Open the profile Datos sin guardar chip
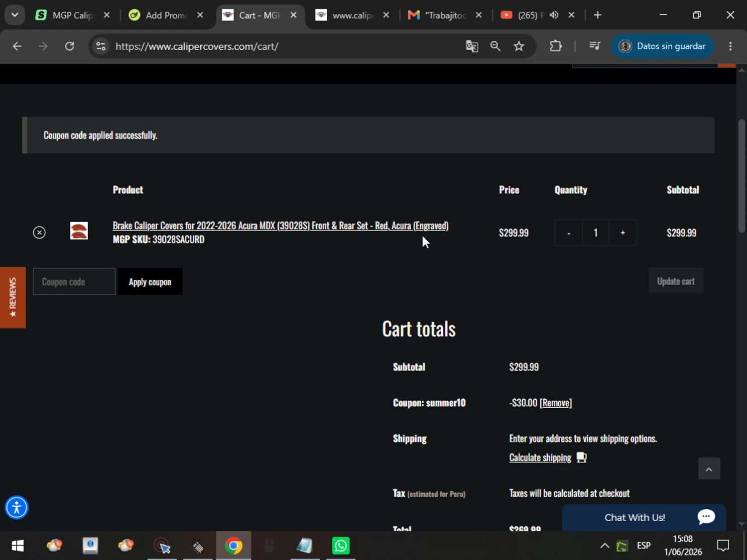The image size is (747, 560). tap(662, 46)
